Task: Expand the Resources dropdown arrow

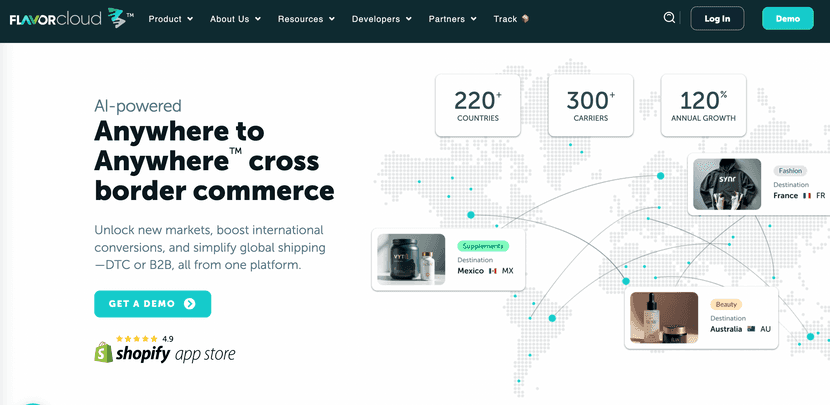Action: [332, 19]
